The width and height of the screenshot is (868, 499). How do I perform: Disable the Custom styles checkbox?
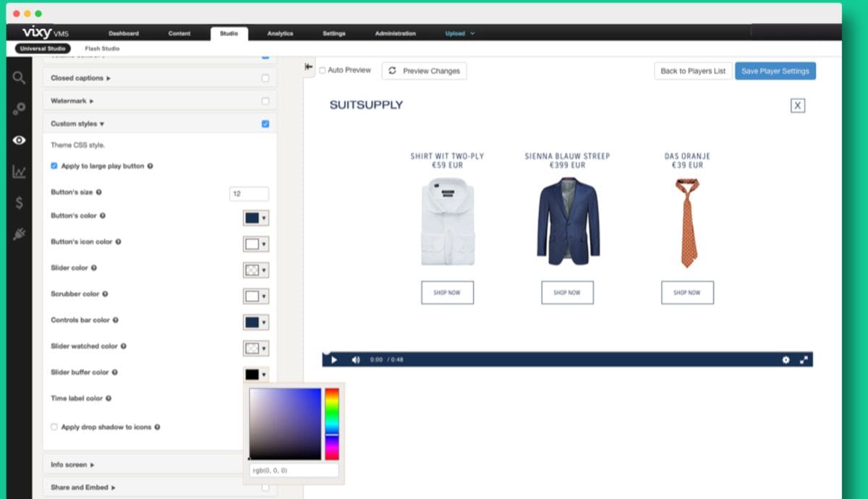point(265,124)
